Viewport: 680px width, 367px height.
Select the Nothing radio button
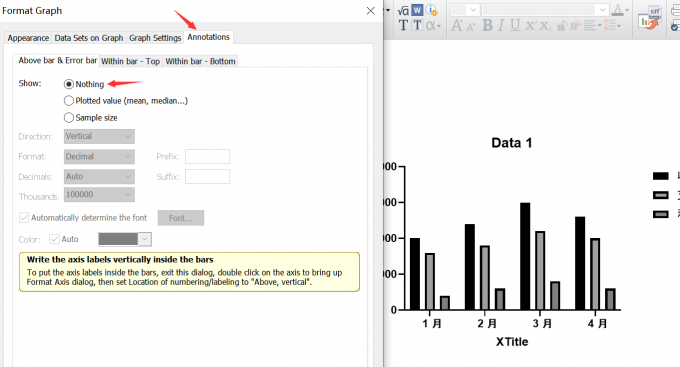[x=69, y=84]
